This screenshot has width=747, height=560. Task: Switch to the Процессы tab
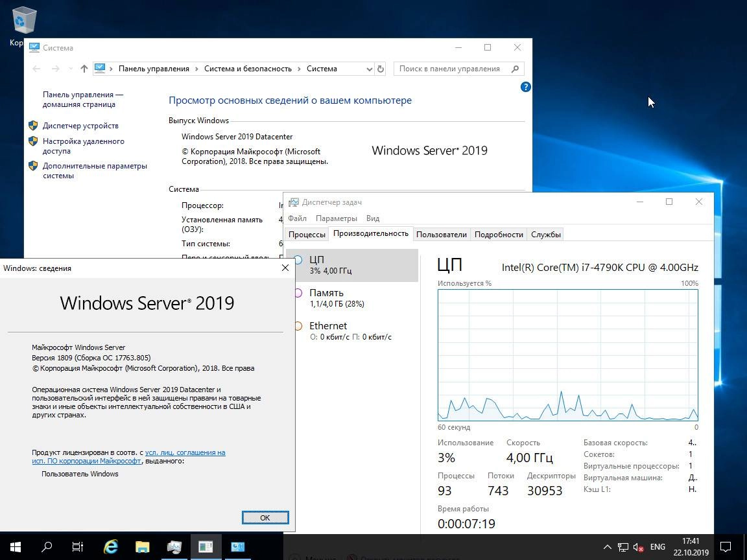click(x=307, y=234)
